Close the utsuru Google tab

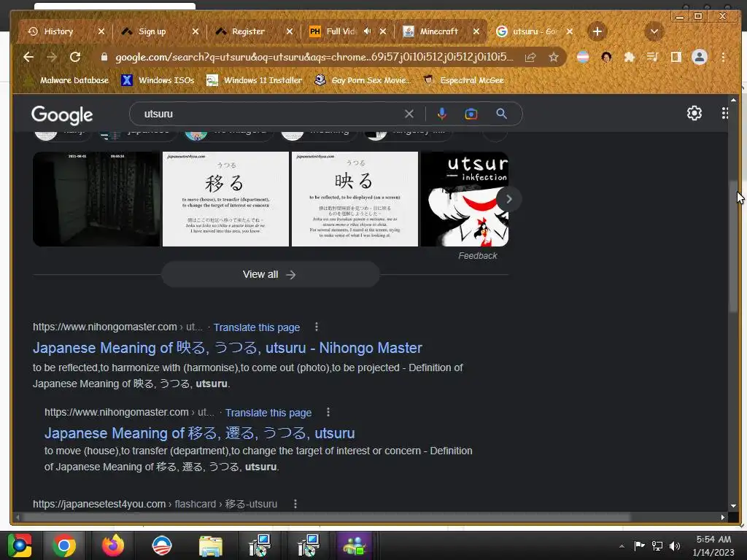569,31
